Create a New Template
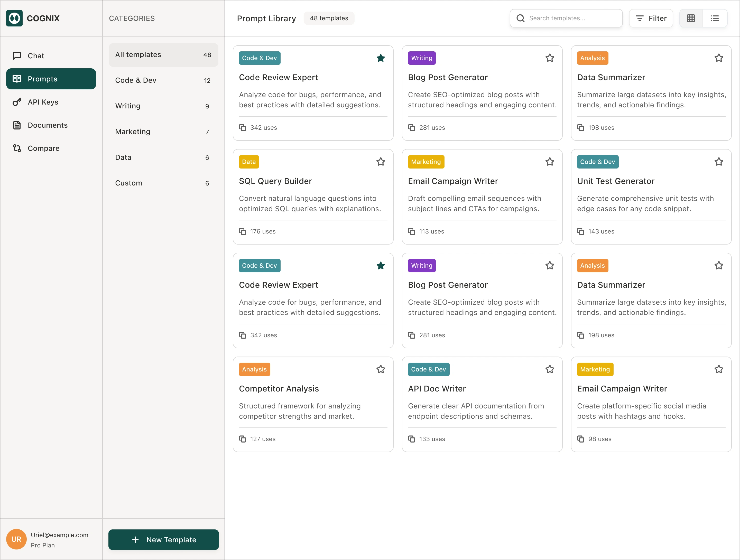The width and height of the screenshot is (740, 560). [163, 540]
